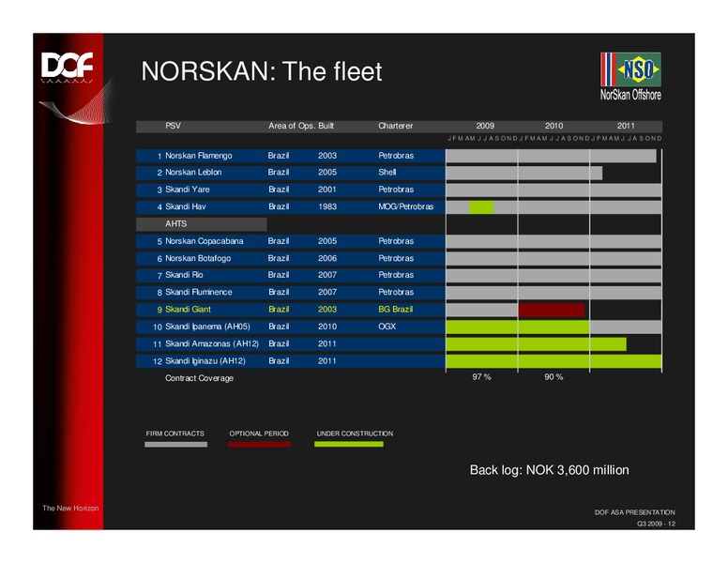Click the BG Brazil charterer cell
This screenshot has height=563, width=728.
[x=396, y=310]
